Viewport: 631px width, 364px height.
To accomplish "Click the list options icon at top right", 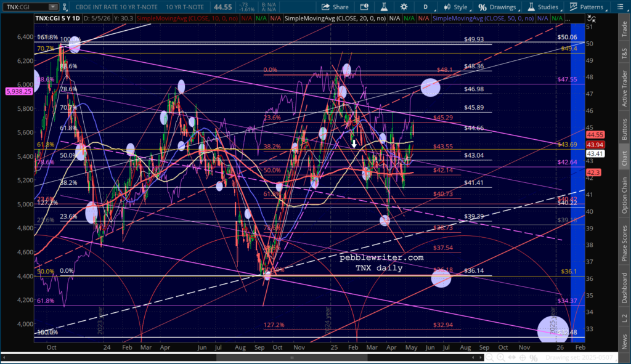I will 620,7.
